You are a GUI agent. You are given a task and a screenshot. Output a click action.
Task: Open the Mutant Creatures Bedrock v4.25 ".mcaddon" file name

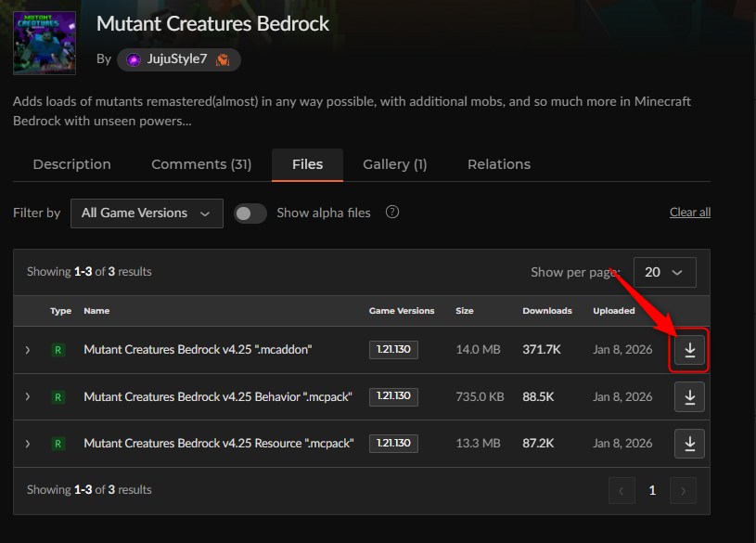point(198,349)
